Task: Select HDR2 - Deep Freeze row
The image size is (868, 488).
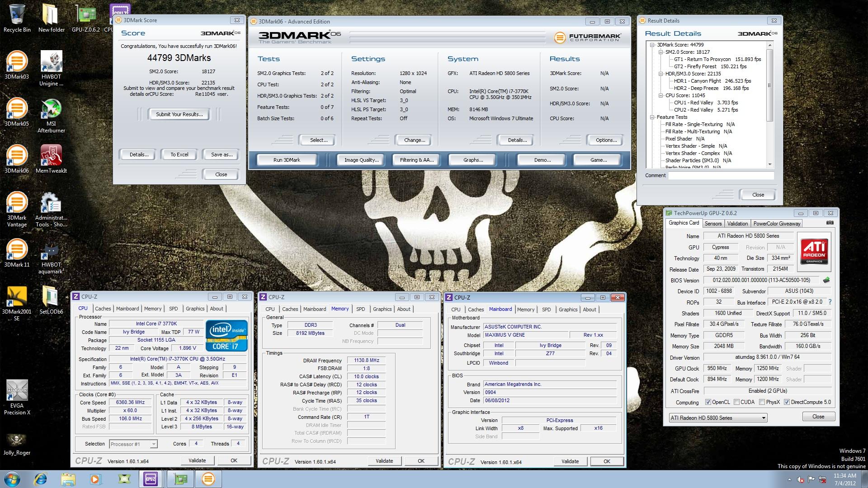Action: 711,88
